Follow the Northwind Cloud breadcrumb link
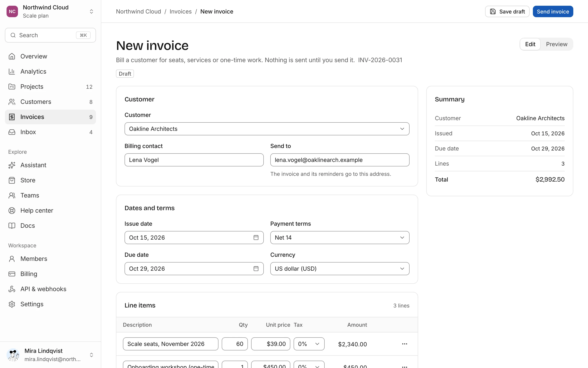Image resolution: width=588 pixels, height=368 pixels. click(138, 11)
